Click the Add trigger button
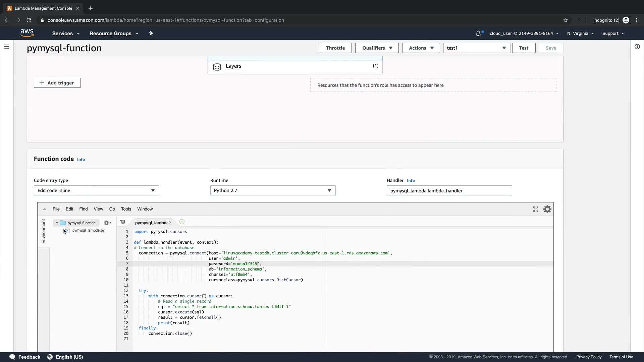The width and height of the screenshot is (644, 362). pos(57,83)
